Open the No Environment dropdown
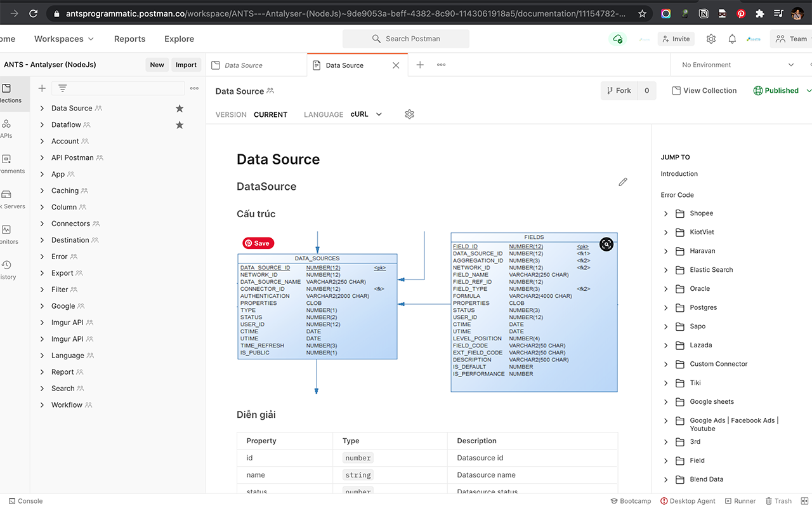This screenshot has height=508, width=812. tap(738, 65)
